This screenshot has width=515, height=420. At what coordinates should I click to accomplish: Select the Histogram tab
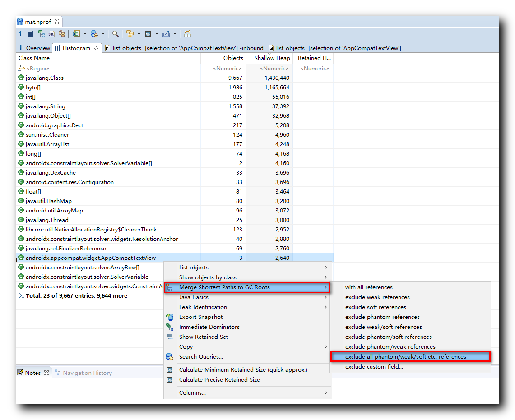[77, 48]
